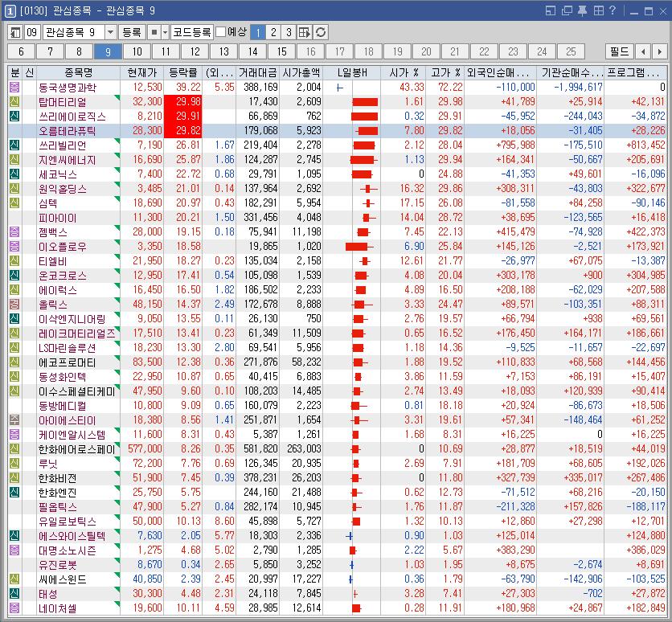This screenshot has height=622, width=672.
Task: Select view mode 1 button
Action: click(257, 32)
